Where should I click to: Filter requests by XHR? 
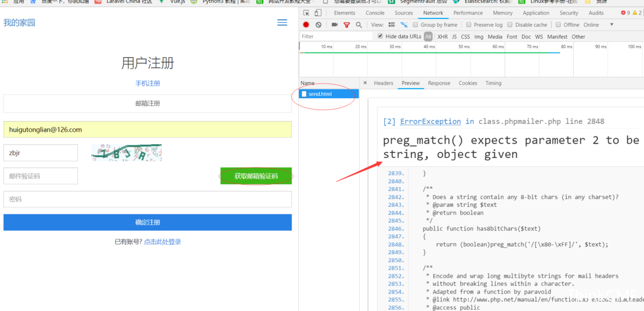click(442, 36)
